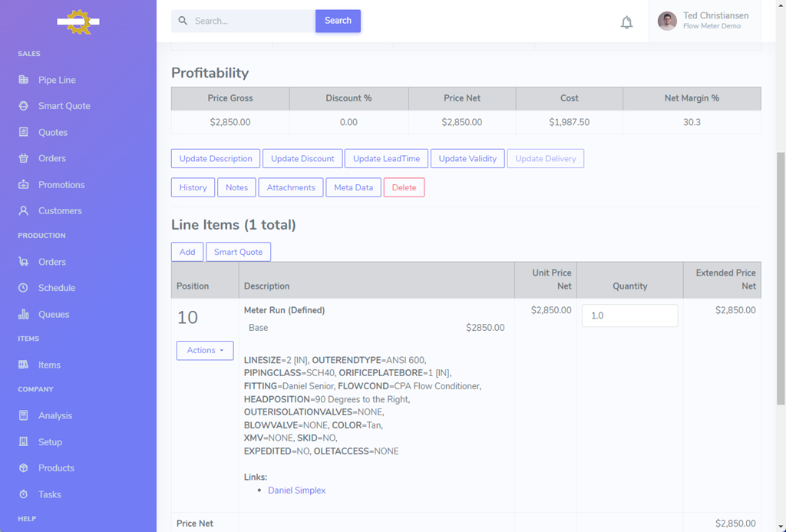The width and height of the screenshot is (786, 532).
Task: Click the Schedule clock icon
Action: point(24,288)
